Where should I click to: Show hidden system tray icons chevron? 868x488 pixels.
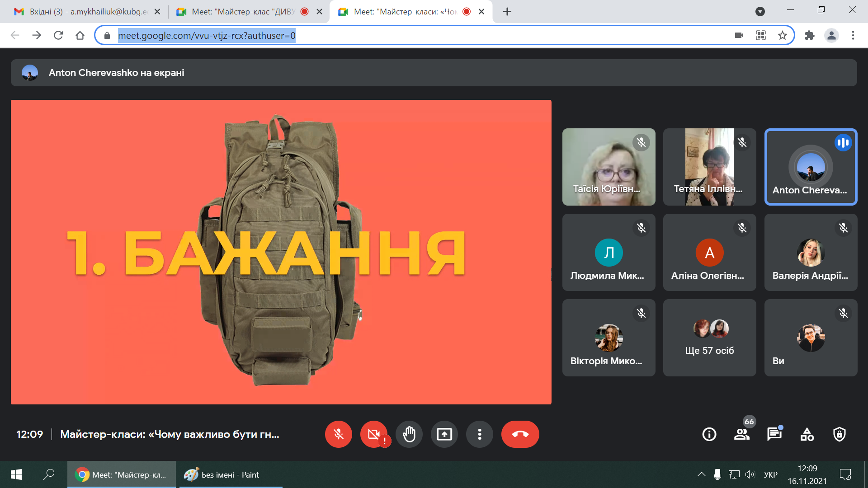tap(701, 474)
